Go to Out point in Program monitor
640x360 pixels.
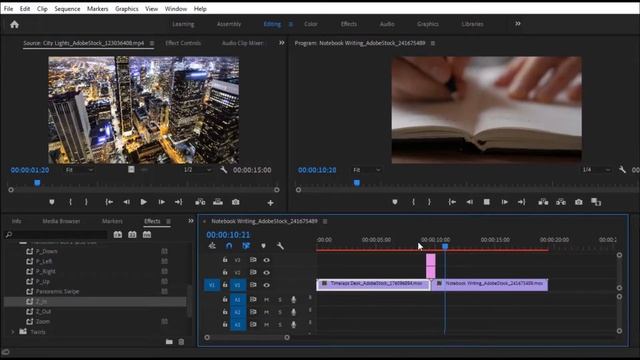pyautogui.click(x=522, y=202)
